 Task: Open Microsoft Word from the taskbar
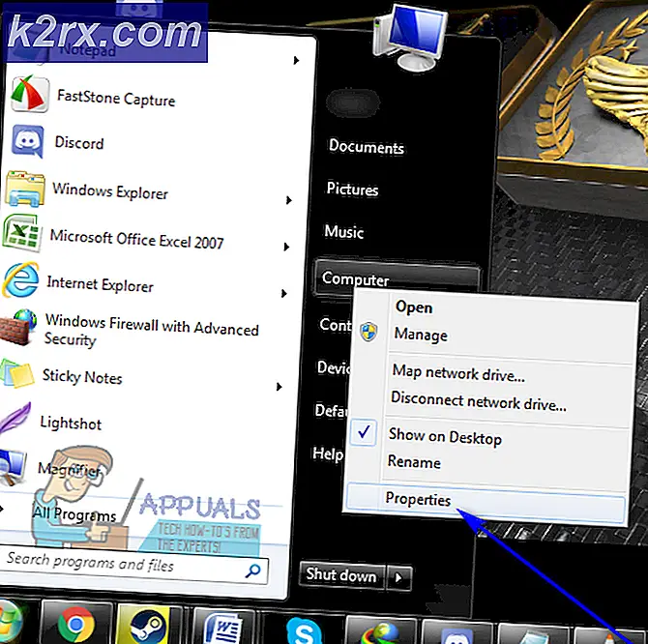pos(223,627)
